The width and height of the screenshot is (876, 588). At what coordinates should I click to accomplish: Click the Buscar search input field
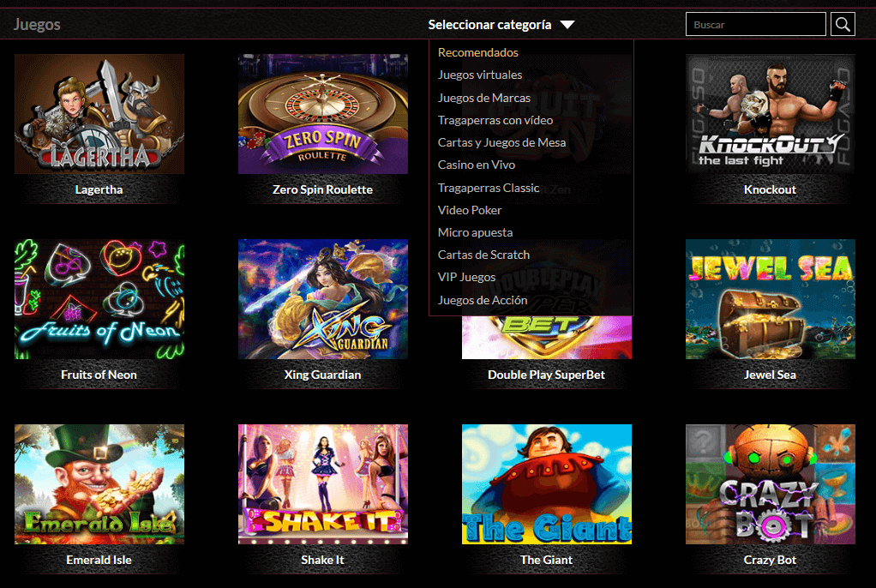coord(755,24)
